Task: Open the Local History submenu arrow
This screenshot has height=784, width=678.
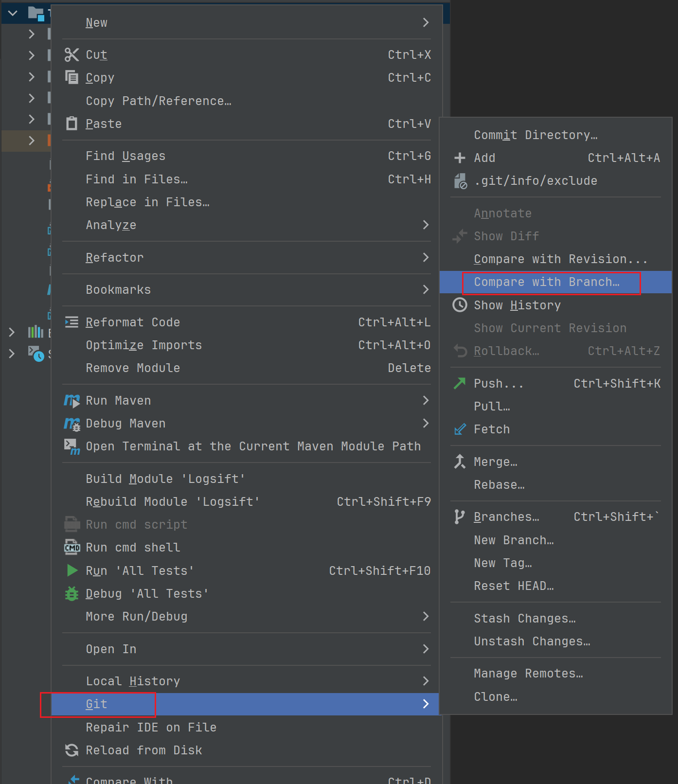Action: click(x=426, y=681)
